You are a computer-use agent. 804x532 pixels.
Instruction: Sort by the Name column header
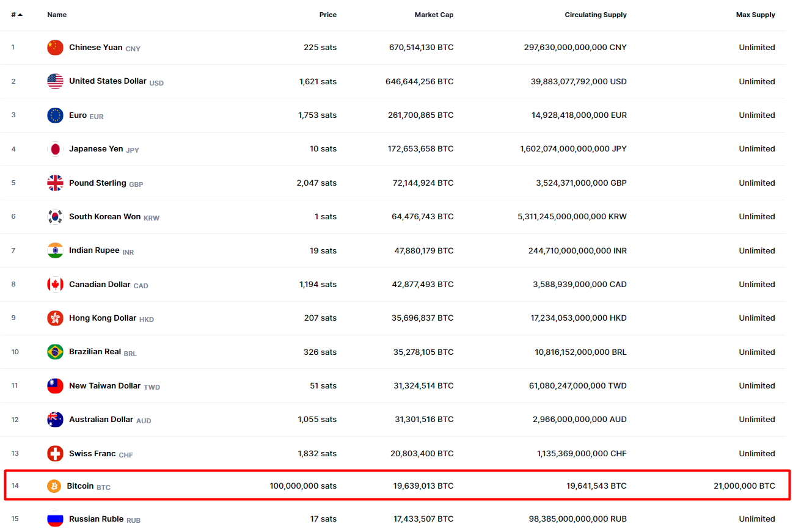click(x=57, y=15)
